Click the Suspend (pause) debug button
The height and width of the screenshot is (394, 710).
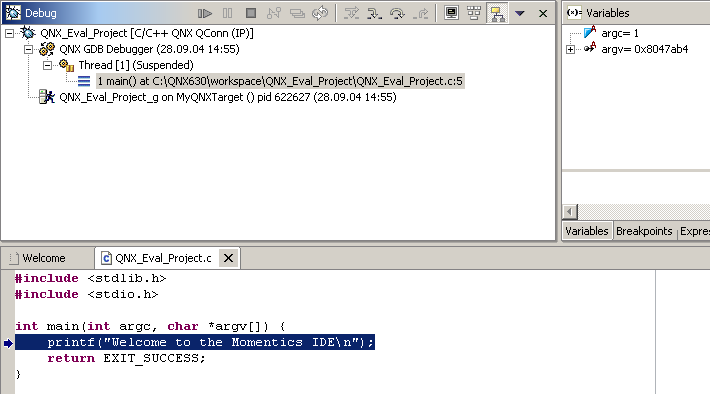(x=228, y=14)
